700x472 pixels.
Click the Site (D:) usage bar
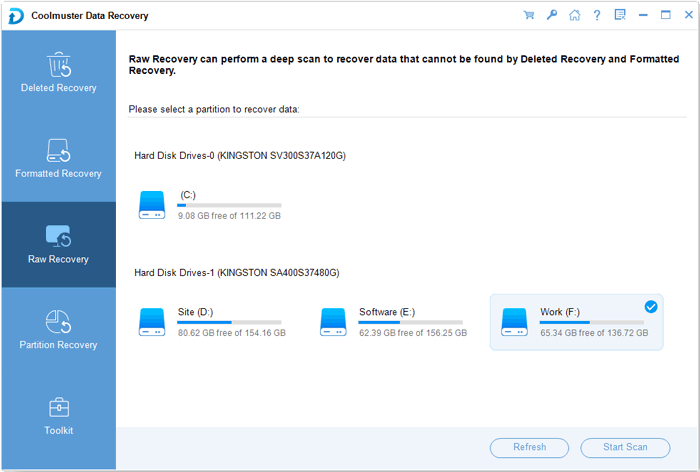click(x=229, y=322)
